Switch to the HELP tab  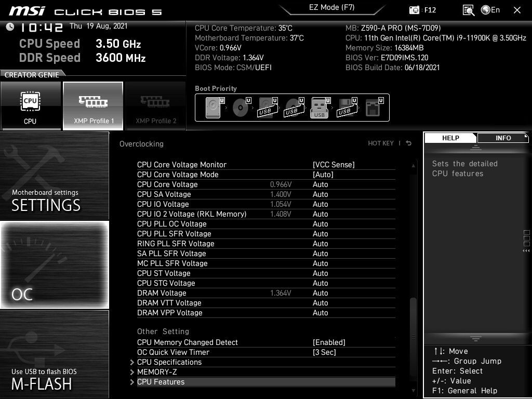(450, 138)
